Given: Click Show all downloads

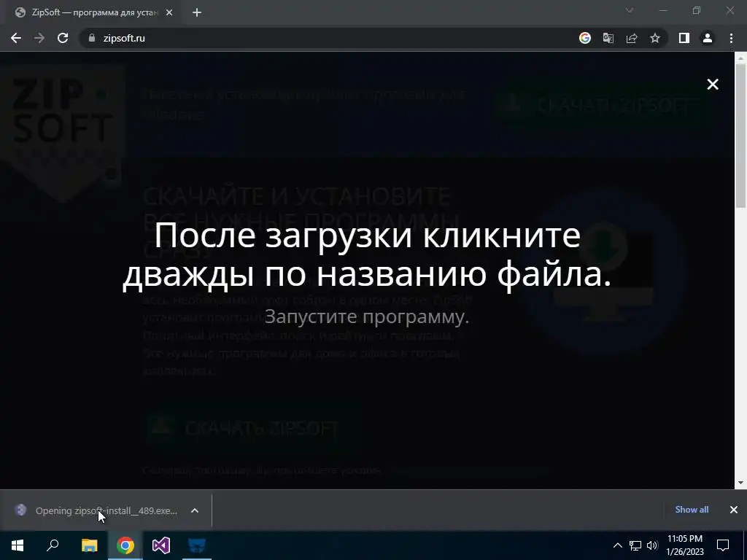Looking at the screenshot, I should [x=692, y=510].
